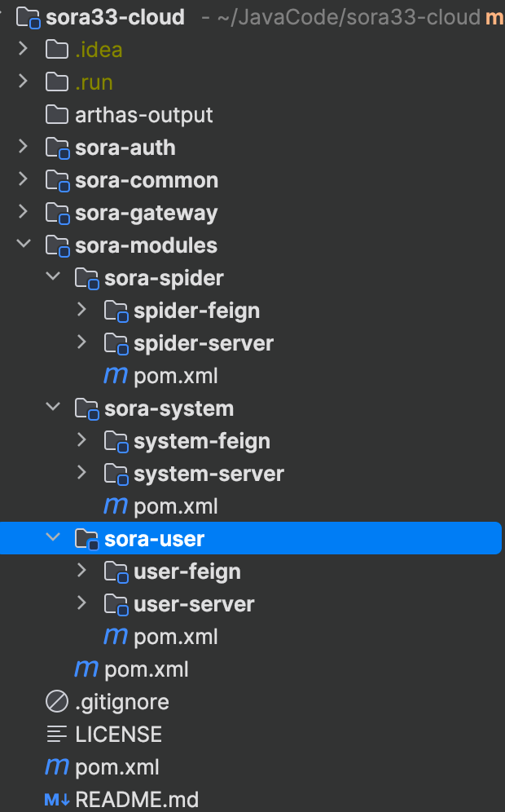Screen dimensions: 505x812
Task: Click the Maven icon of root pom.xml
Action: (x=56, y=767)
